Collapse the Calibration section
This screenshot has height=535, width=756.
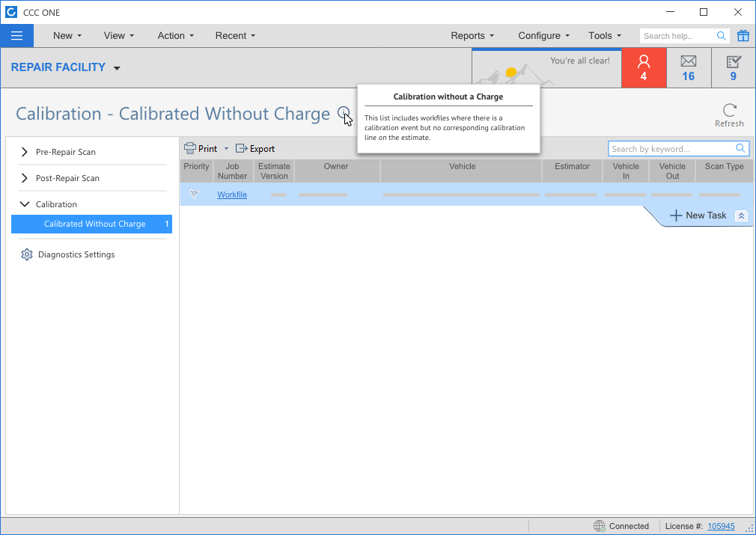(x=24, y=204)
